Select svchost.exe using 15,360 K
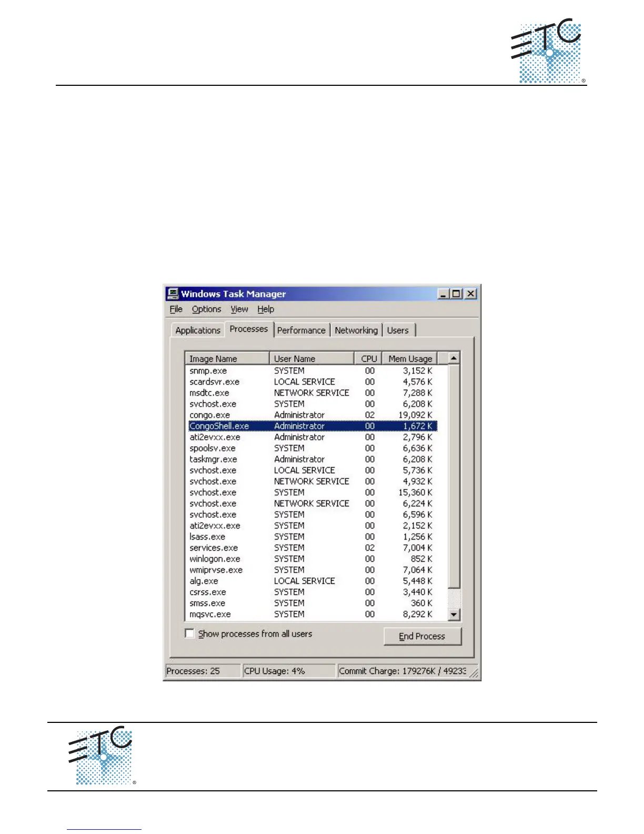The image size is (644, 834). coord(311,492)
